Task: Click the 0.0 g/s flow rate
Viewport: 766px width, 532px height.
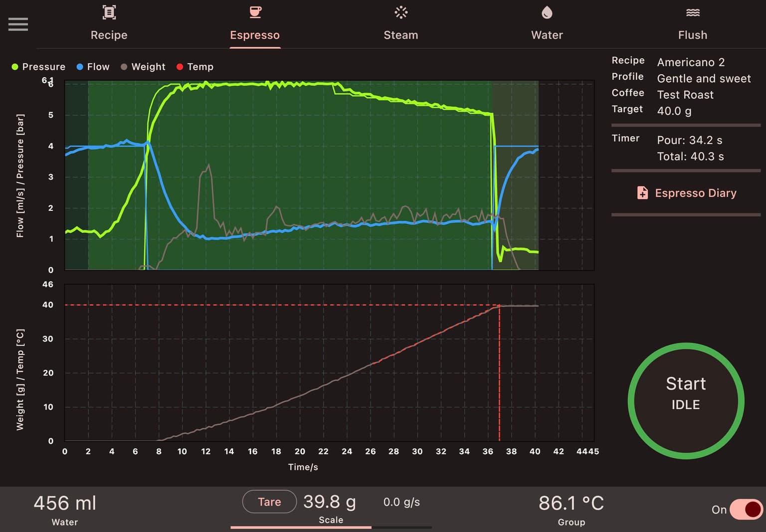Action: pos(401,502)
